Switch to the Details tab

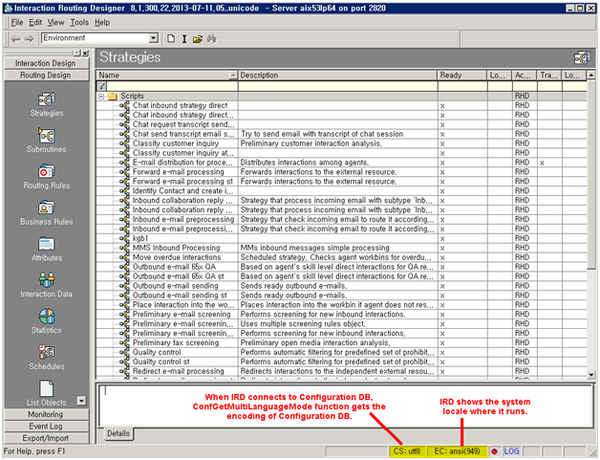pos(118,433)
